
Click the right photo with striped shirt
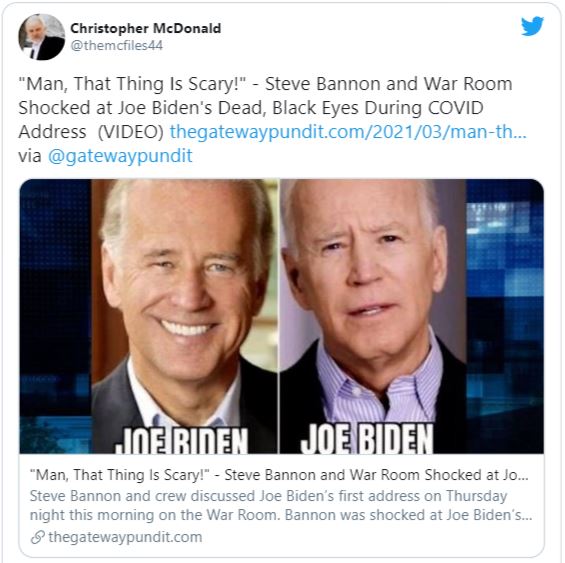point(373,316)
